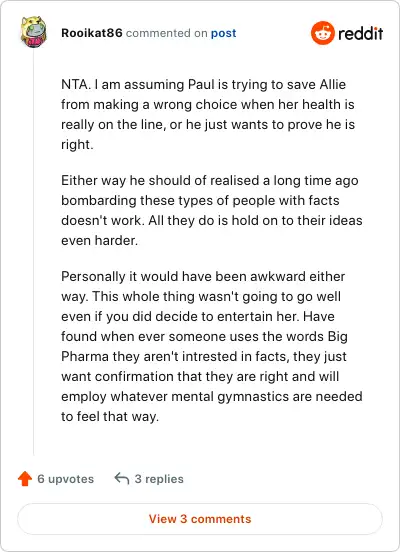Open the Rooikat86 username profile
Screen dimensions: 400x552
92,33
